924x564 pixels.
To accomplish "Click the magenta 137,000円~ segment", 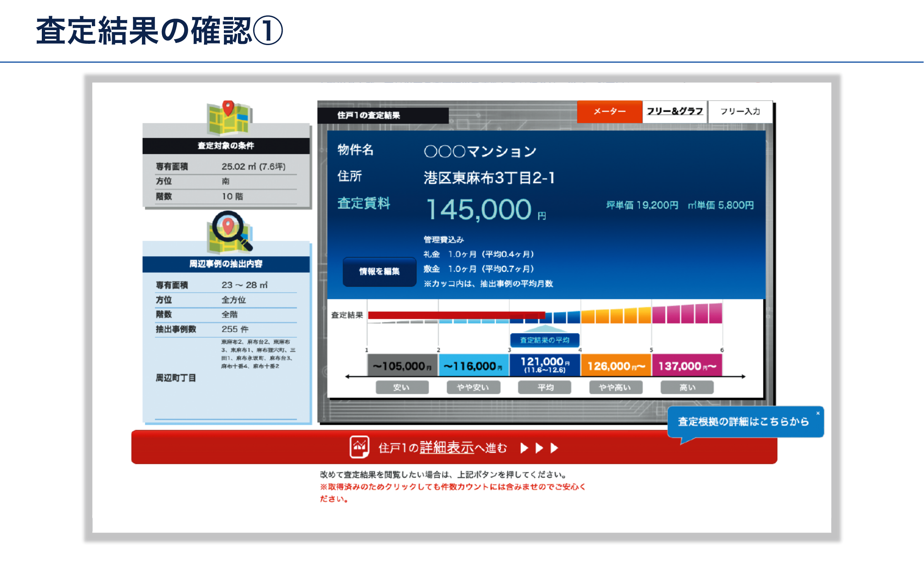I will (687, 366).
